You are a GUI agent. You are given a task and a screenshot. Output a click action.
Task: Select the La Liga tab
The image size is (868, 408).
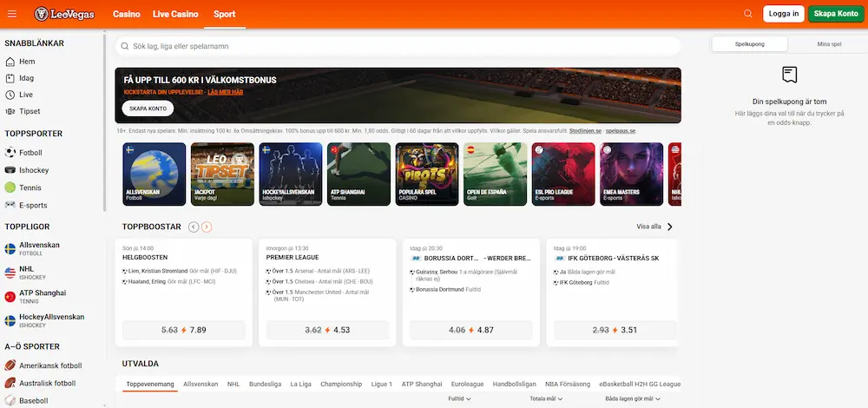pyautogui.click(x=301, y=384)
